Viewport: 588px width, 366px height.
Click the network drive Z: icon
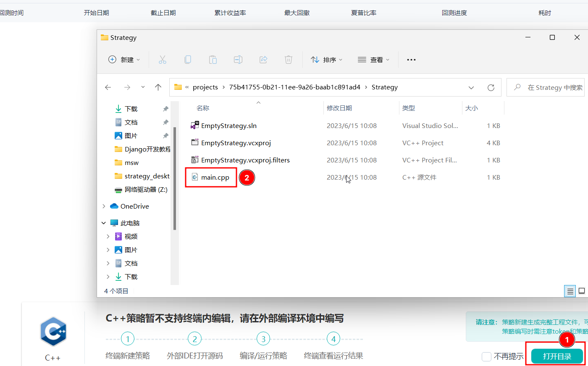pyautogui.click(x=118, y=190)
